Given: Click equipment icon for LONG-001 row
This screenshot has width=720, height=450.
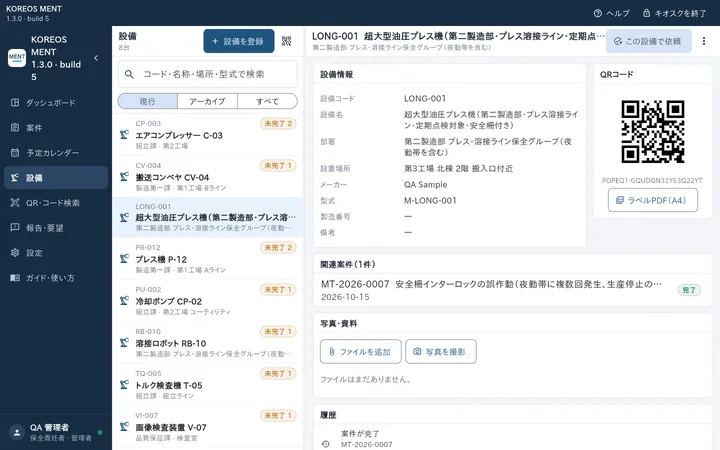Looking at the screenshot, I should pyautogui.click(x=124, y=217).
